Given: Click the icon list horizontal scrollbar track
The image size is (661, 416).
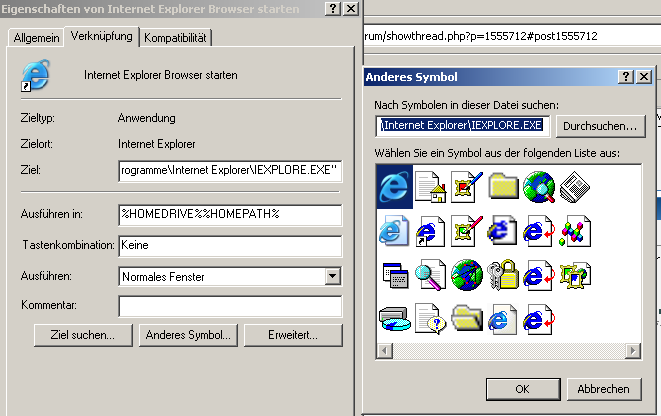Looking at the screenshot, I should click(509, 351).
